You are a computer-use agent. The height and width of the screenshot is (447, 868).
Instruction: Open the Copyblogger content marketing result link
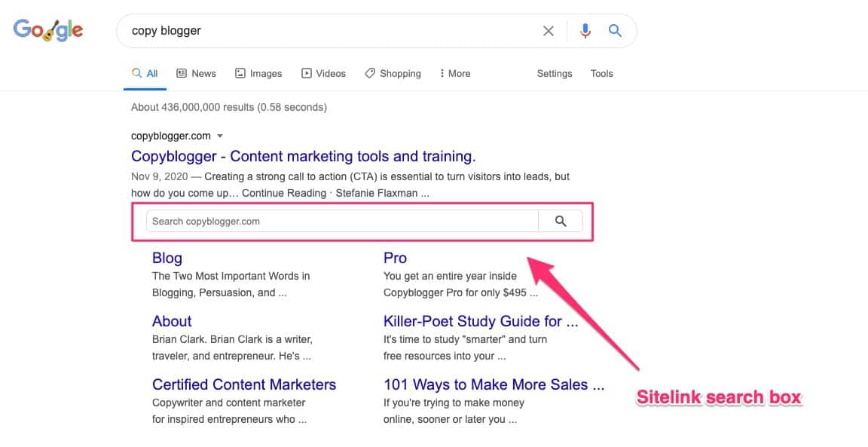pos(303,156)
